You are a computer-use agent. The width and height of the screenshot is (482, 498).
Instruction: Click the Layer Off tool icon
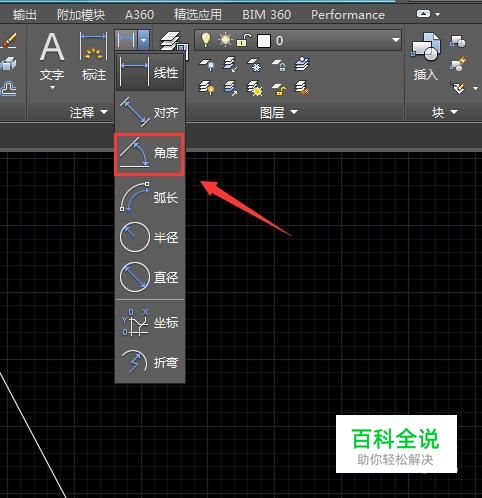tap(207, 64)
